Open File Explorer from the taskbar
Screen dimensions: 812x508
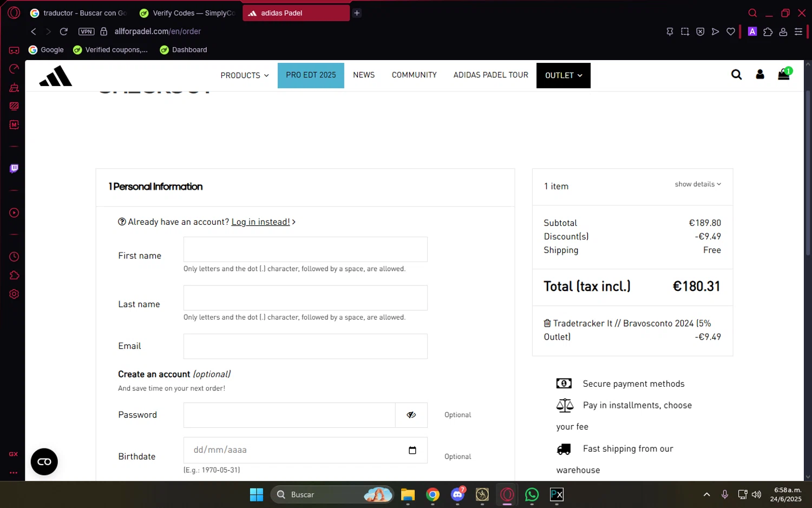tap(408, 494)
